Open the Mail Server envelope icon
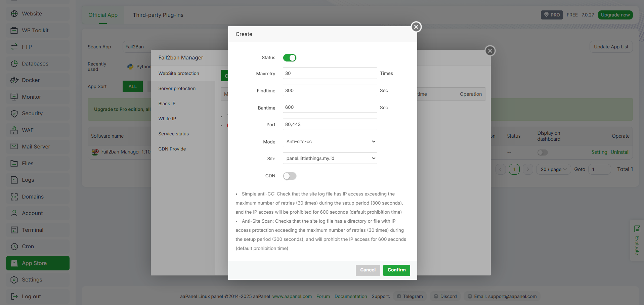644x305 pixels. click(14, 146)
